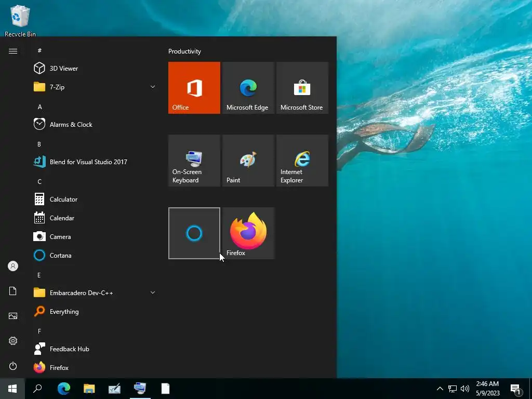532x399 pixels.
Task: Launch Camera from the app list
Action: [x=95, y=236]
